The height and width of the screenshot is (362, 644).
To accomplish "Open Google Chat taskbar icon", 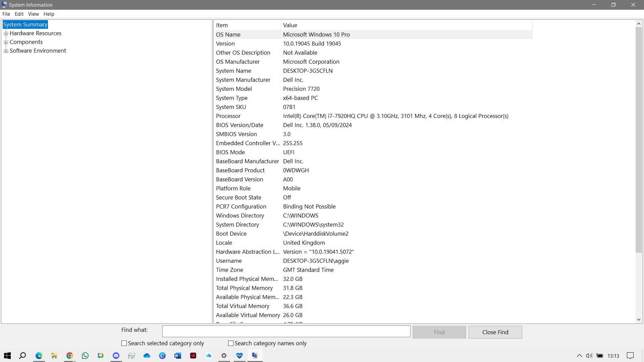I will point(101,356).
